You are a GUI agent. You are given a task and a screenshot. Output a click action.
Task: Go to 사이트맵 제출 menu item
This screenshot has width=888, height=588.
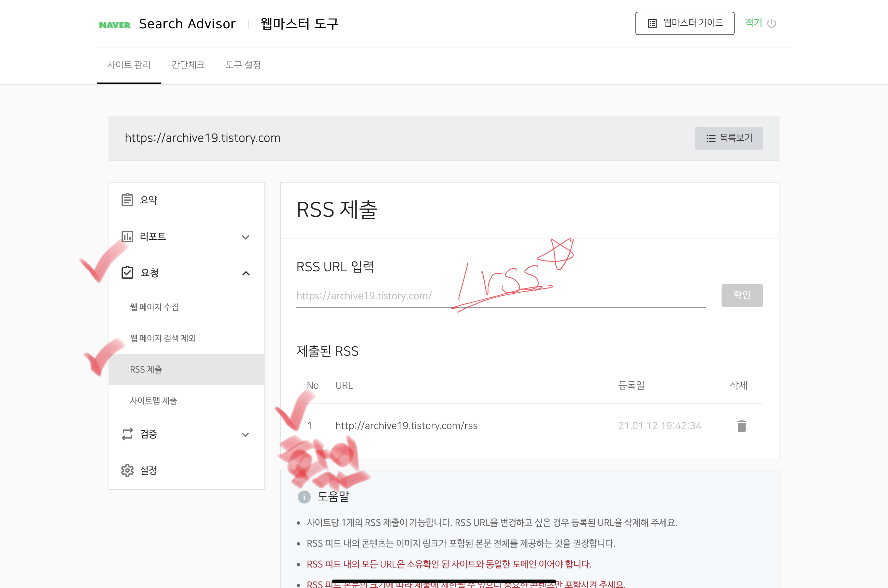point(153,401)
